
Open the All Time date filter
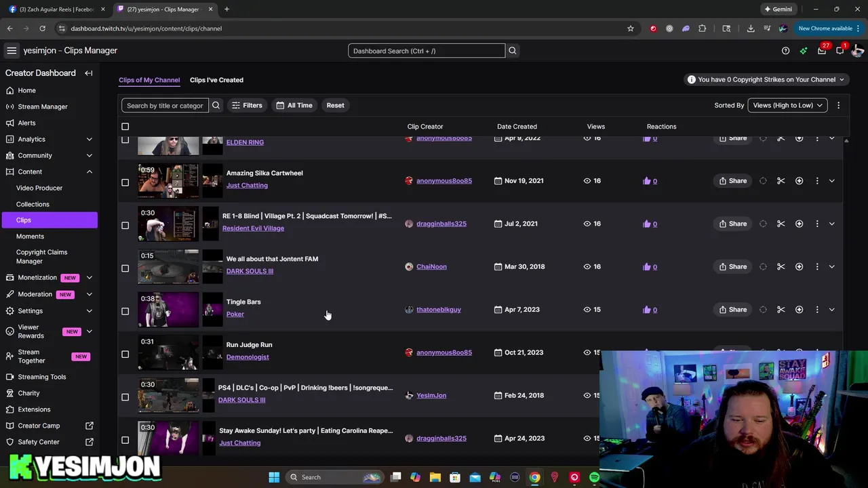[x=294, y=105]
